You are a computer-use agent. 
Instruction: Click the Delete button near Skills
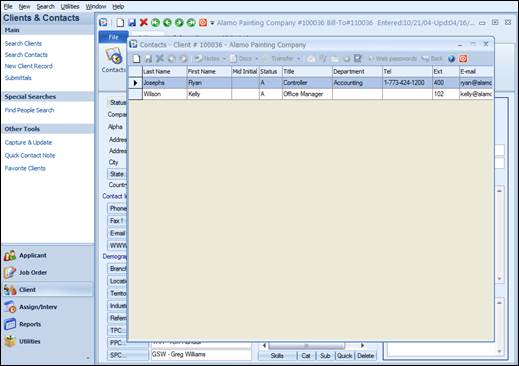[366, 356]
